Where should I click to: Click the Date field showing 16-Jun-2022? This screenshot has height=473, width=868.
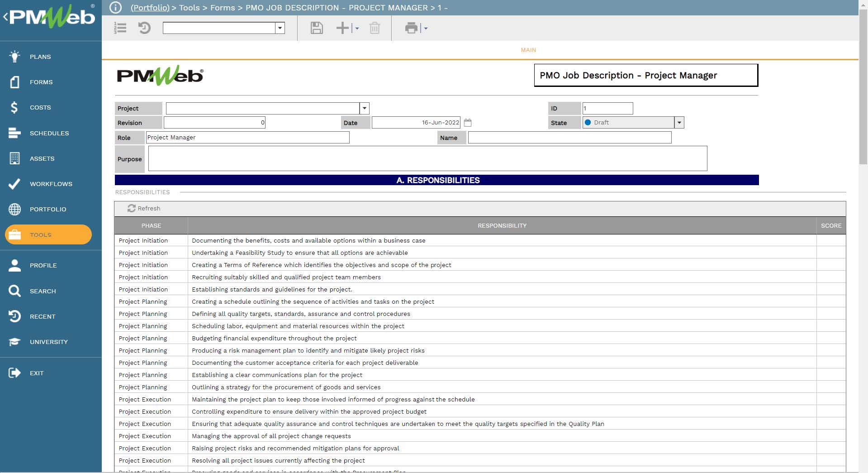click(416, 123)
